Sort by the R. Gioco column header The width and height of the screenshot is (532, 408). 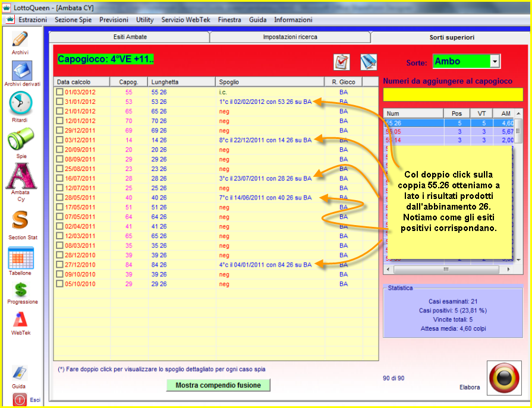point(344,82)
